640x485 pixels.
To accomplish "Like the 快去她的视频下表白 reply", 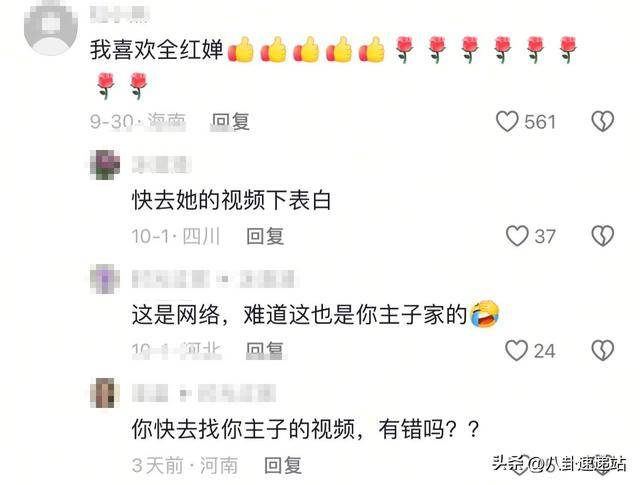I will pyautogui.click(x=517, y=236).
